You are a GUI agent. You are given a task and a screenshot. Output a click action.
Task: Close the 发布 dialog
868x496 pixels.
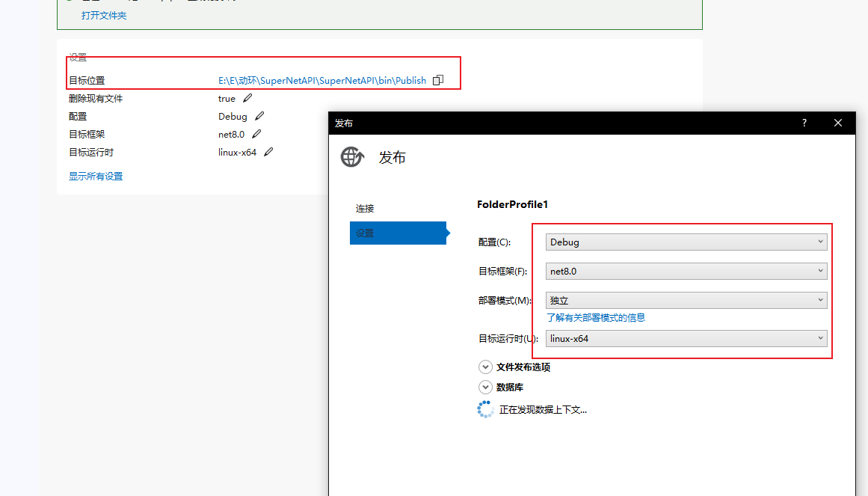[838, 123]
